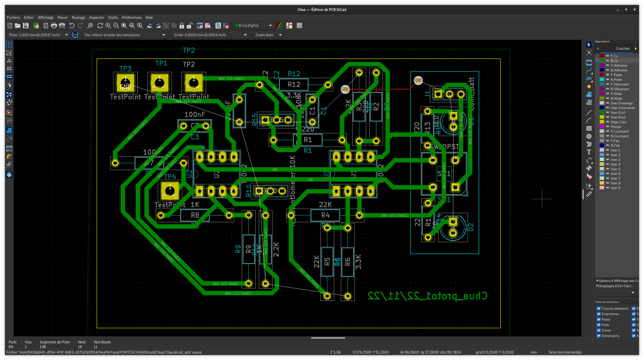
Task: Save the board with floppy icon
Action: click(x=26, y=26)
